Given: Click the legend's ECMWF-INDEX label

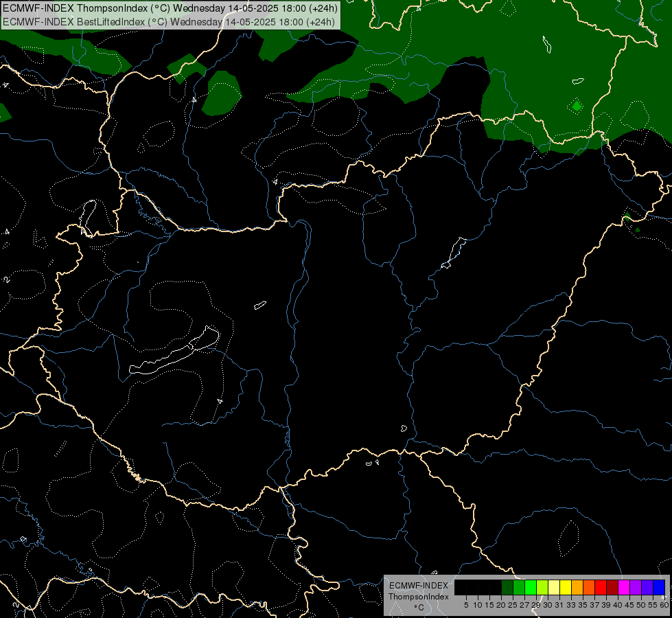Looking at the screenshot, I should [x=419, y=586].
